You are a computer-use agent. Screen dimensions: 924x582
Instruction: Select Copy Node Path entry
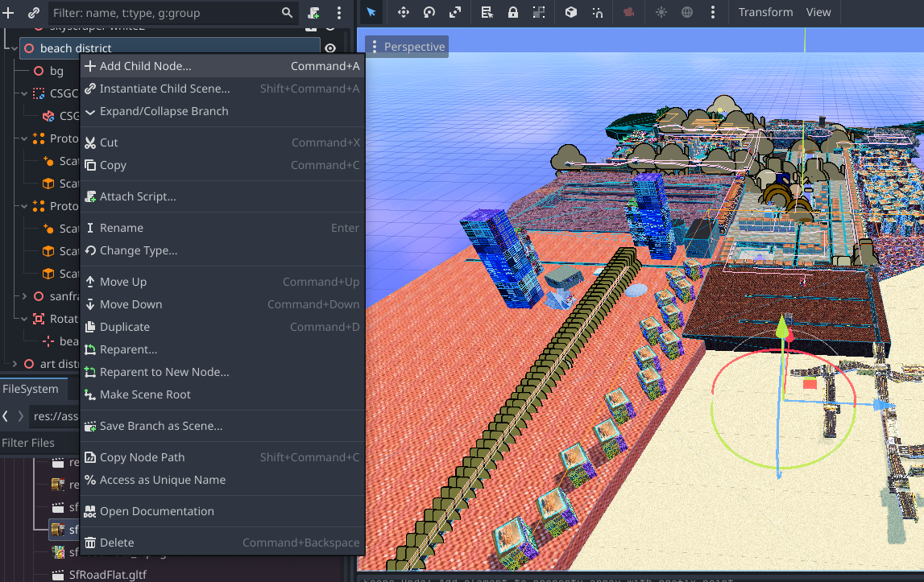[222, 457]
